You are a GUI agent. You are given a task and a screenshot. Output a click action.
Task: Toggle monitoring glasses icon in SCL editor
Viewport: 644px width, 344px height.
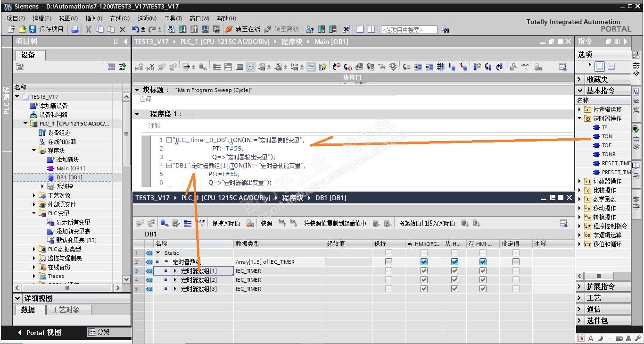[524, 67]
